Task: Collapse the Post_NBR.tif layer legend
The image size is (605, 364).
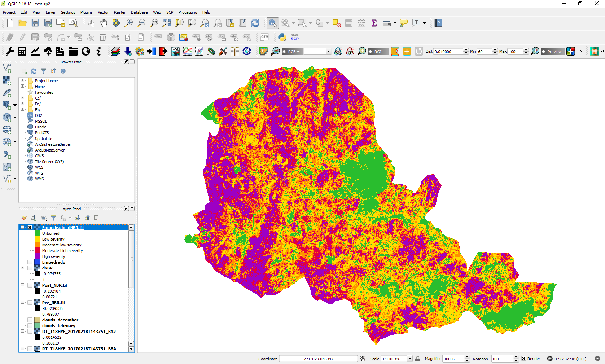Action: (22, 285)
